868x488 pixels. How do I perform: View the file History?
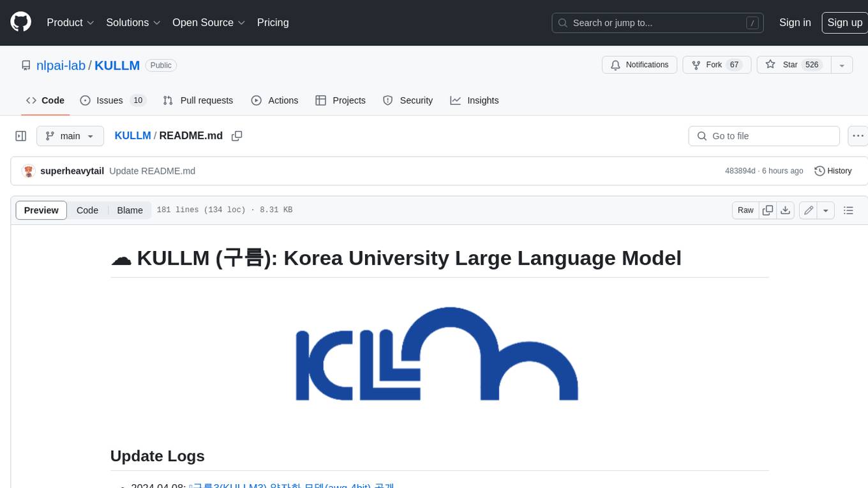(833, 171)
